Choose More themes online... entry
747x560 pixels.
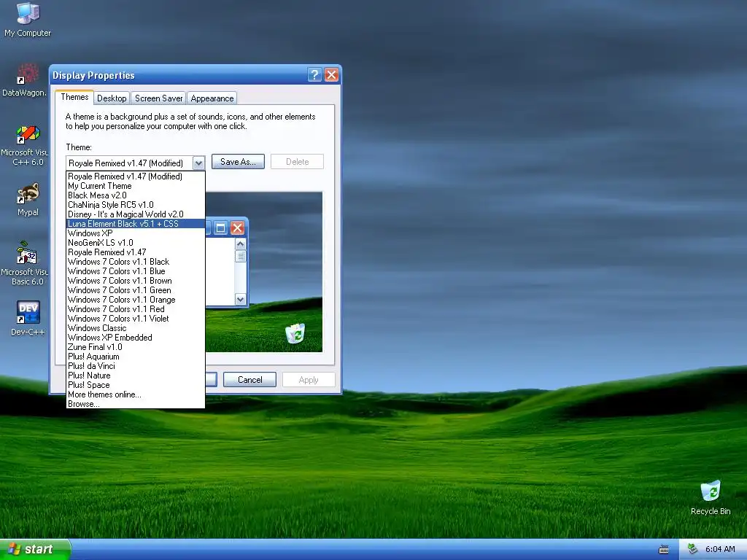pos(136,394)
